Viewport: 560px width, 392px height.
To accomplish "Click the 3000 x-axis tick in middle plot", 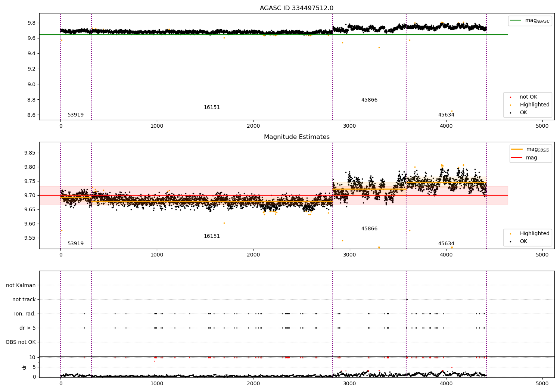I will click(349, 255).
